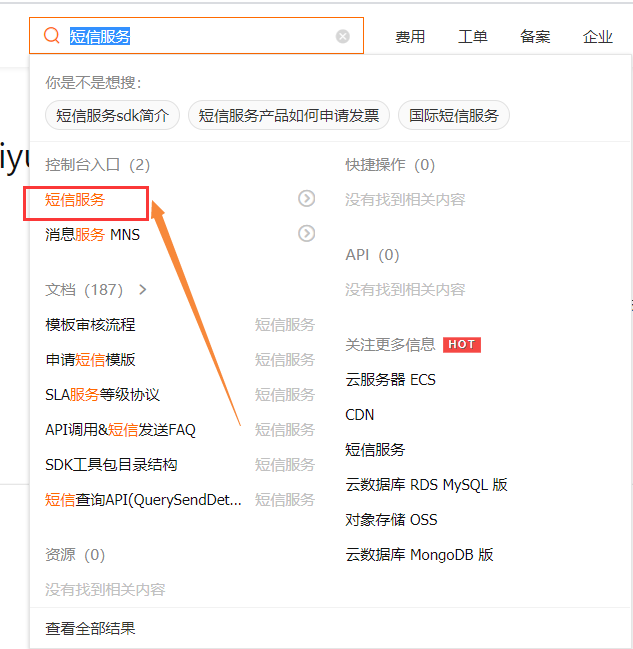Open 对象存储 OSS link
The height and width of the screenshot is (649, 633).
[x=391, y=519]
